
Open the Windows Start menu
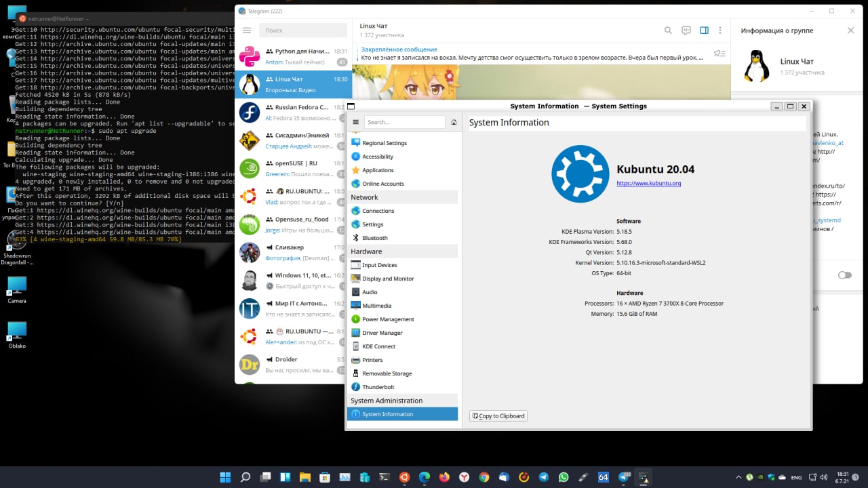tap(226, 477)
